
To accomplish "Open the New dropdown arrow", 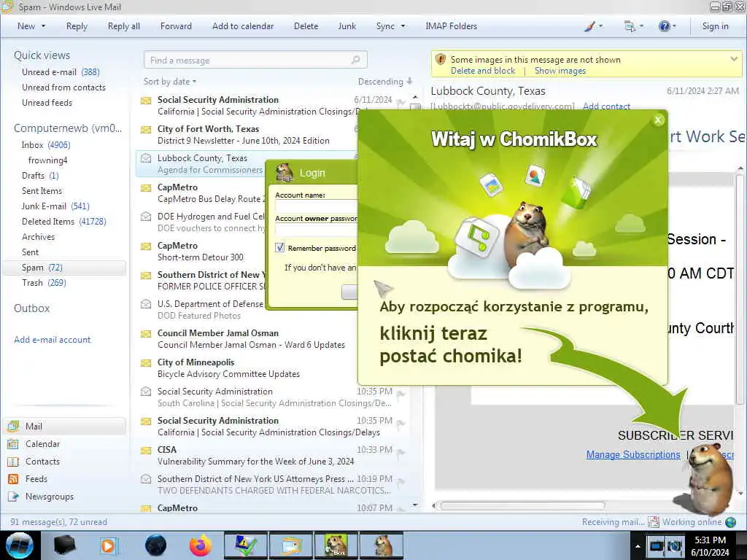I will 43,26.
